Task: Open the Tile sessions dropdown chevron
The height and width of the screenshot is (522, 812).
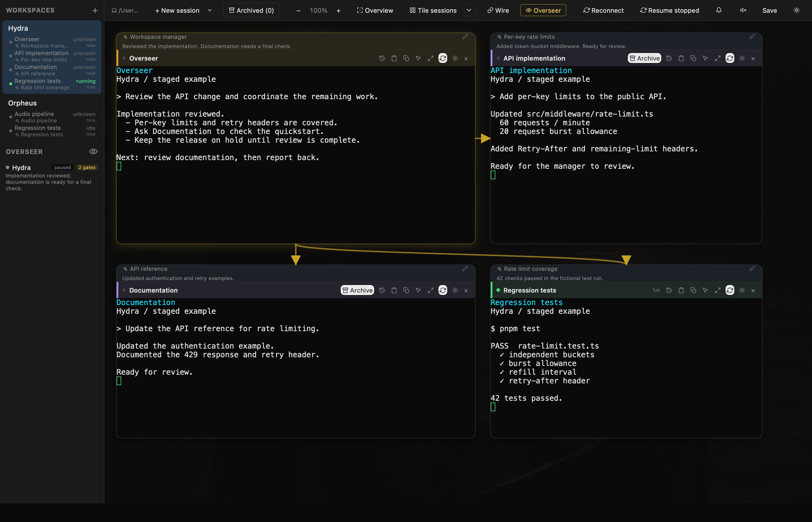Action: 469,10
